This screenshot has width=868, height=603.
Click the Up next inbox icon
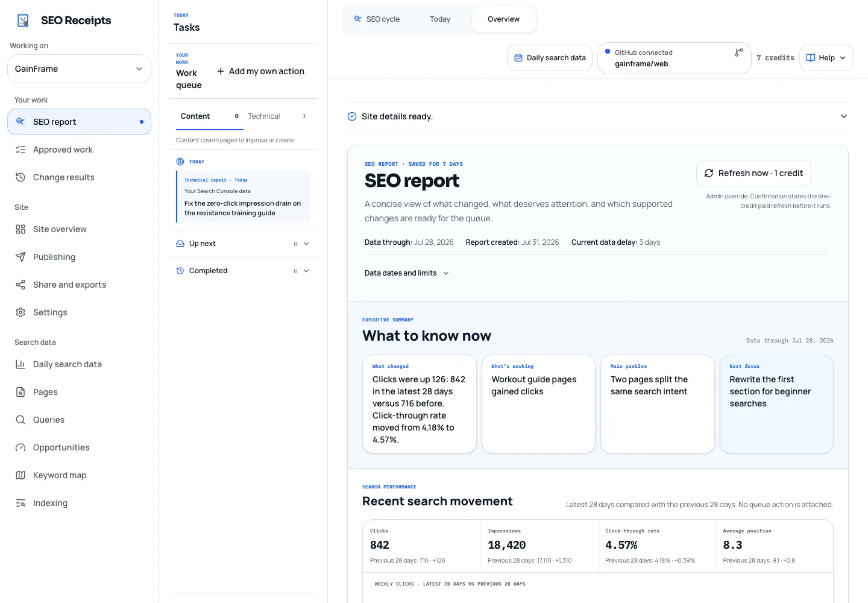click(180, 244)
